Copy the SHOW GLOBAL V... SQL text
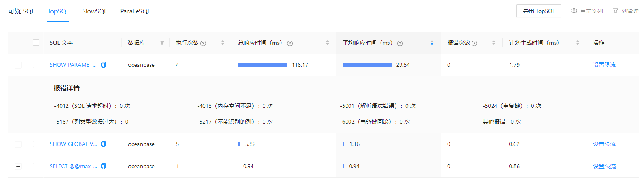 103,144
